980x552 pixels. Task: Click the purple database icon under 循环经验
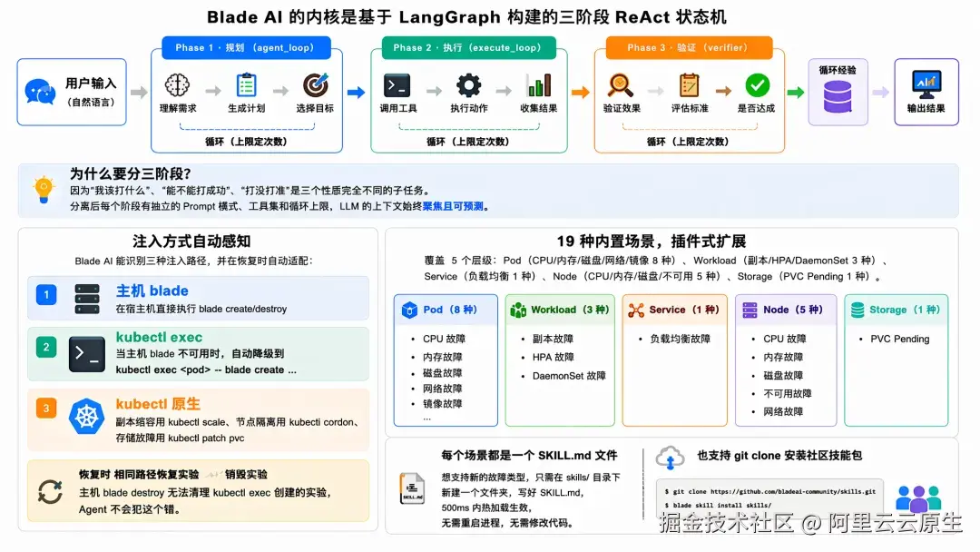[x=838, y=97]
